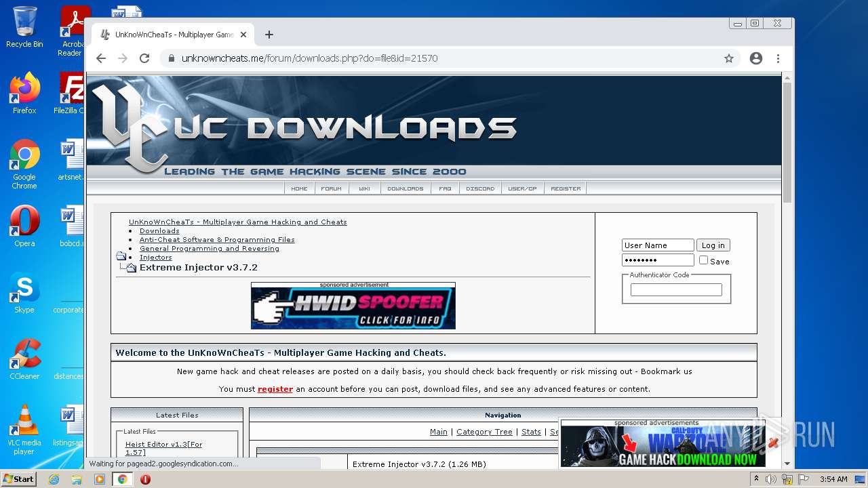Click the volume speaker tray icon
The image size is (868, 488).
pyautogui.click(x=771, y=479)
